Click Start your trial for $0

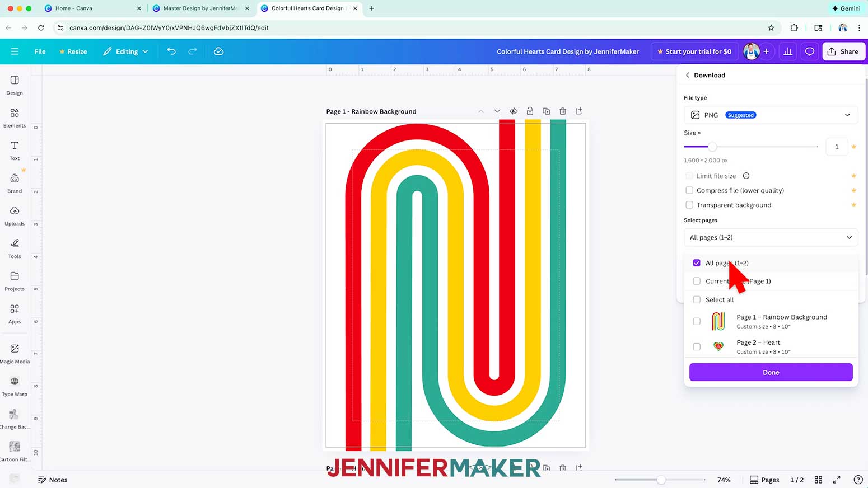pos(694,51)
